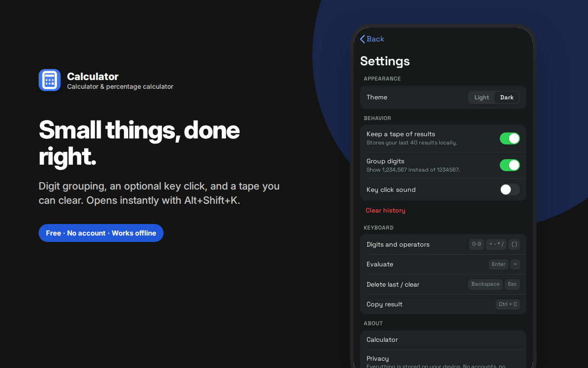
Task: Click the KEYBOARD section header
Action: [x=379, y=228]
